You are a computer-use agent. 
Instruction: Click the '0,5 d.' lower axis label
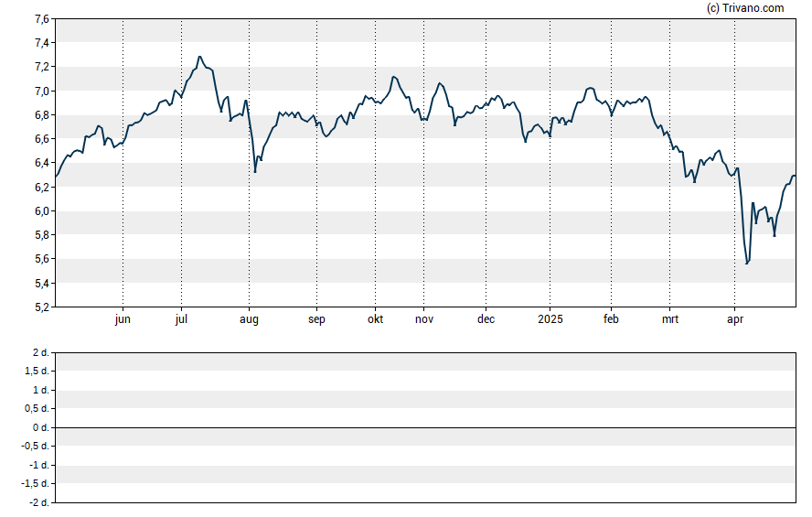[x=37, y=409]
